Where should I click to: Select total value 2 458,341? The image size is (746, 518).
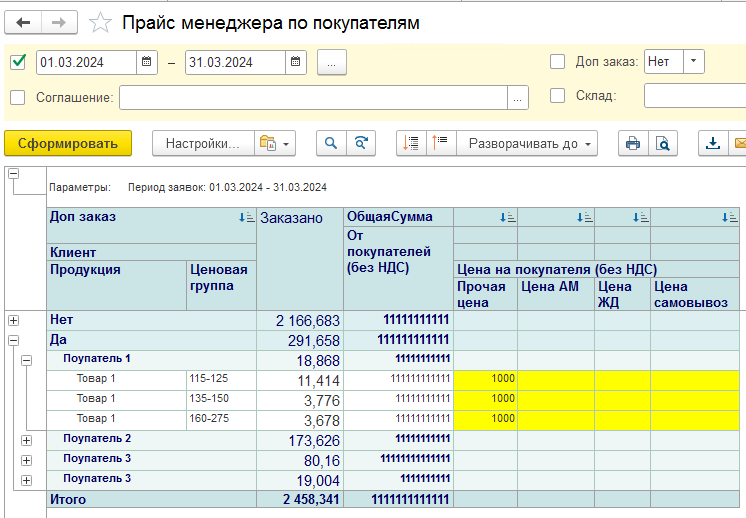300,499
